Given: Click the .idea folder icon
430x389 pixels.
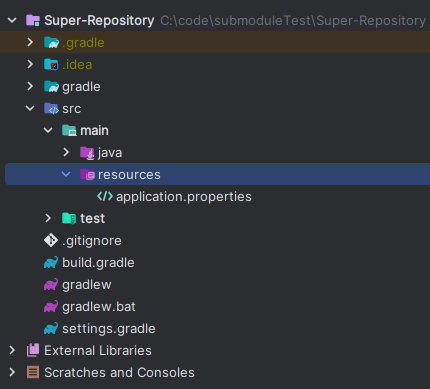Looking at the screenshot, I should point(51,64).
